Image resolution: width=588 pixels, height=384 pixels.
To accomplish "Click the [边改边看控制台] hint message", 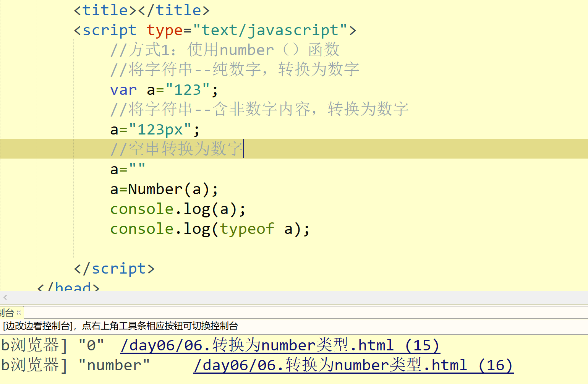I will 119,327.
